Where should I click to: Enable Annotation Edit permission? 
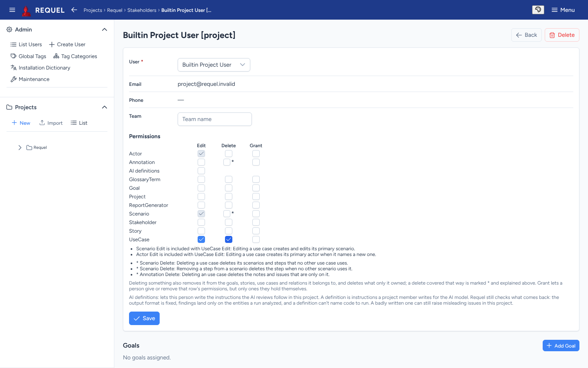[x=201, y=162]
